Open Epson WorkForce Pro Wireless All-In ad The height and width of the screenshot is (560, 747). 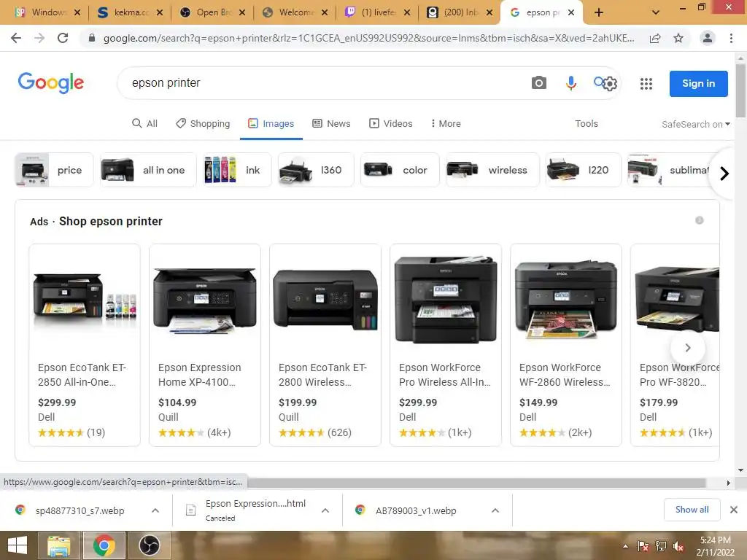tap(446, 345)
